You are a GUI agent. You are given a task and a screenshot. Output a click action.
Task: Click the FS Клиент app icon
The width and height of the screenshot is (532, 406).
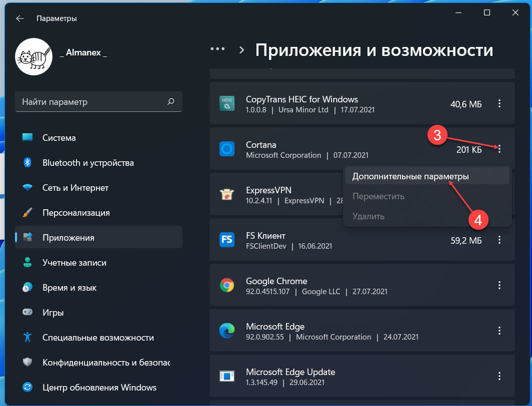226,240
